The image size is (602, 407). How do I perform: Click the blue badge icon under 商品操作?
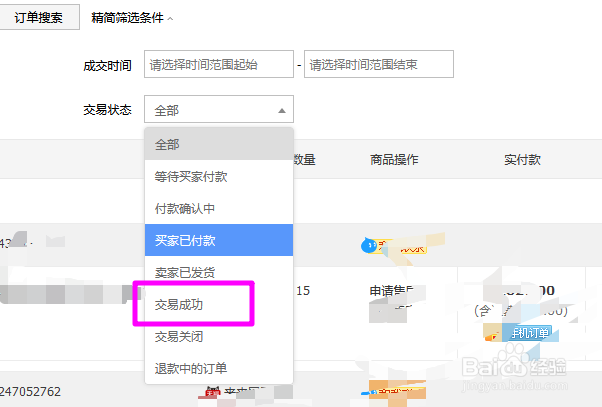click(370, 244)
